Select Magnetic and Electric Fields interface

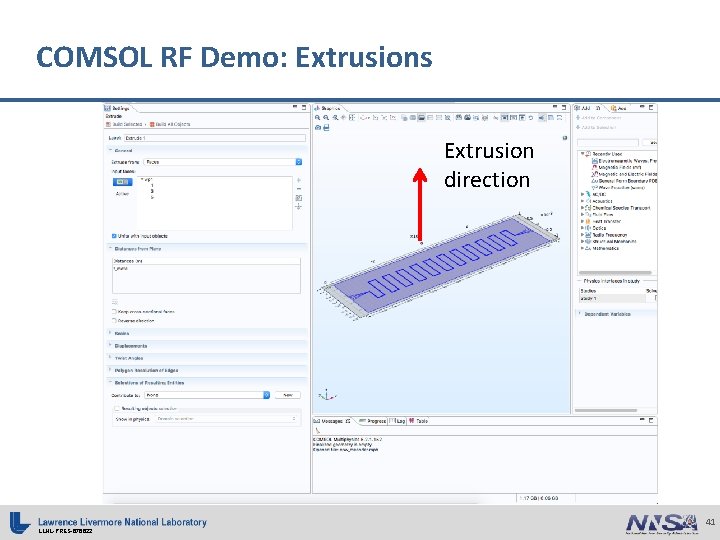pos(624,174)
